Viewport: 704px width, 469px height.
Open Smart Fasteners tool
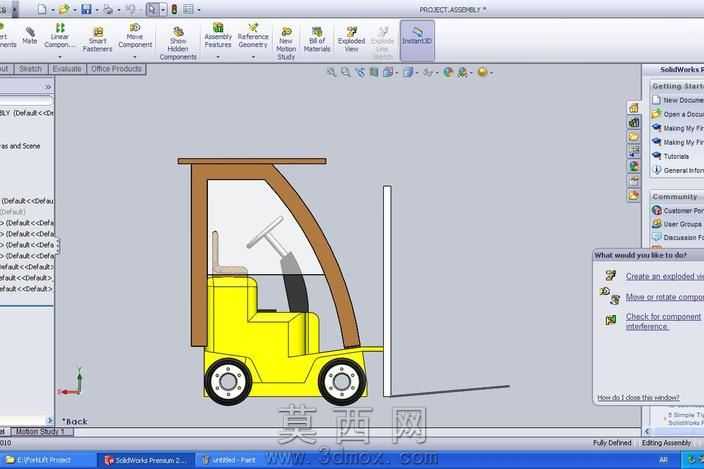97,39
